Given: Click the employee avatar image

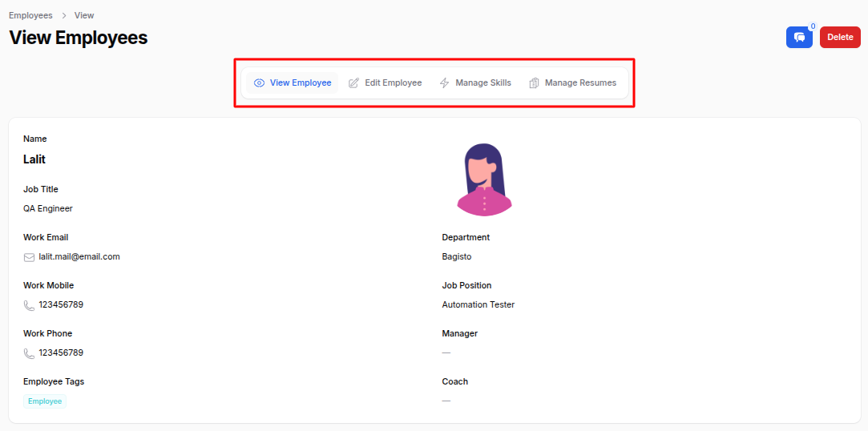Looking at the screenshot, I should click(x=484, y=180).
